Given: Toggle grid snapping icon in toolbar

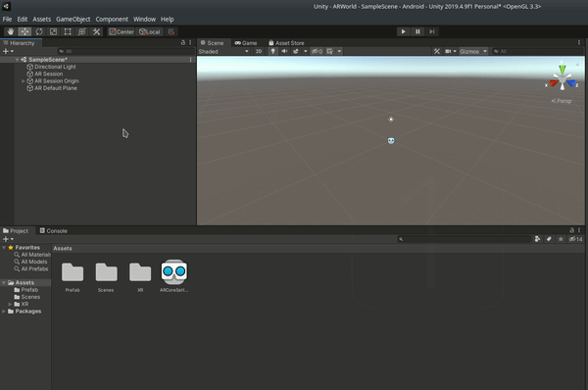Looking at the screenshot, I should (171, 32).
